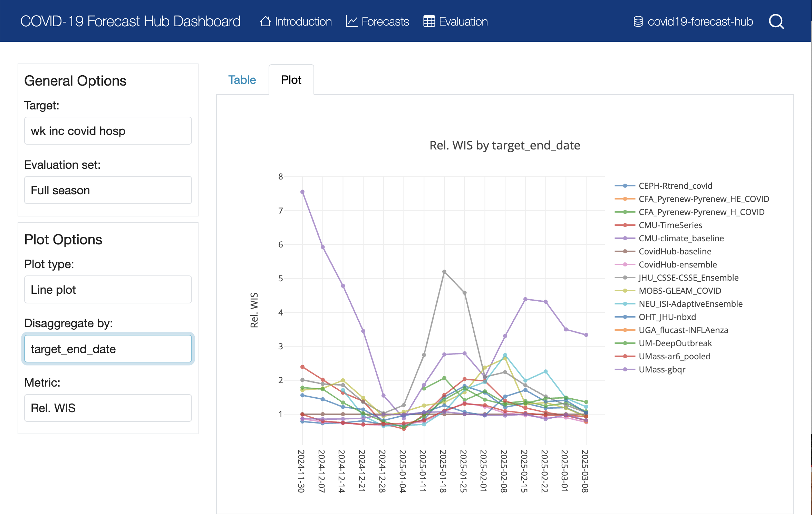Click the purple point at 2025-02-15

click(x=525, y=299)
